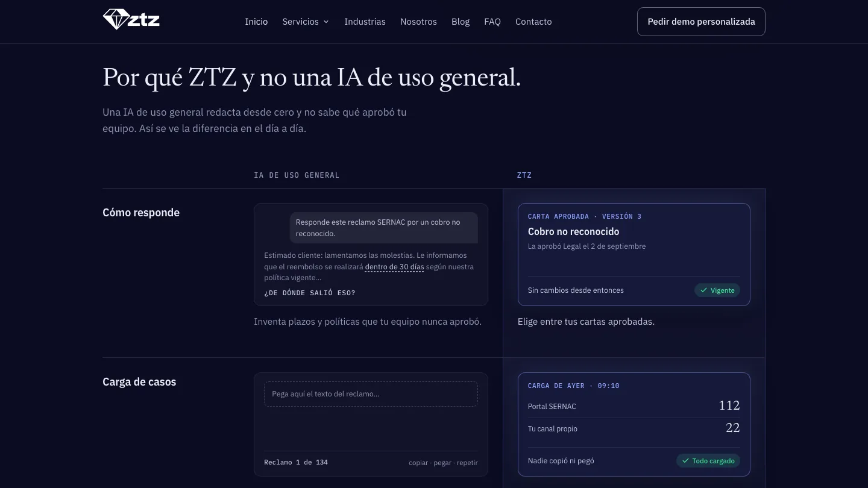Click the 'copiar · pegar · repetir' text
This screenshot has width=868, height=488.
pos(443,463)
